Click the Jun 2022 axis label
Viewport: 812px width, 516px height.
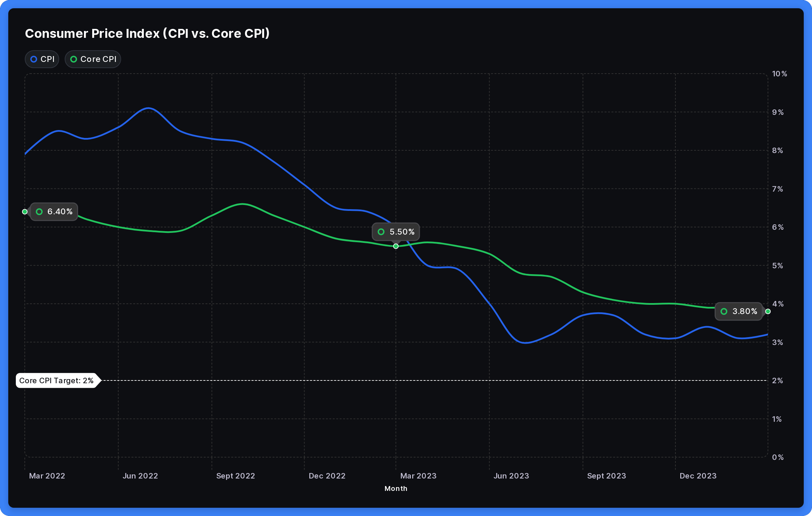pyautogui.click(x=140, y=476)
